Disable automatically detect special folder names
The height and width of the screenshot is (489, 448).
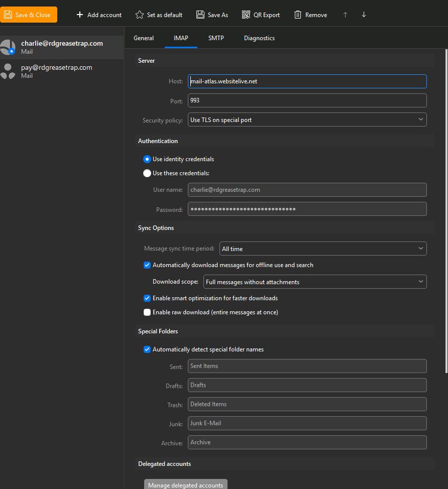(147, 349)
